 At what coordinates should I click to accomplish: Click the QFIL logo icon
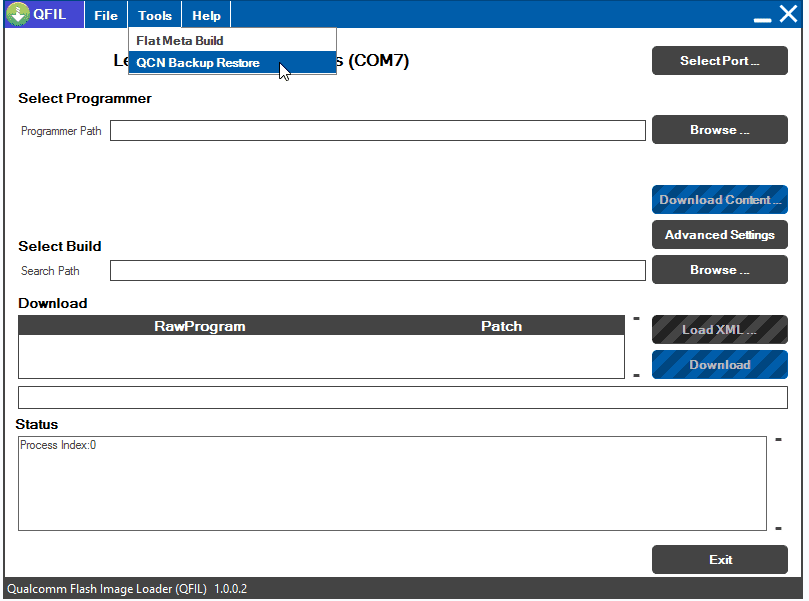point(18,14)
